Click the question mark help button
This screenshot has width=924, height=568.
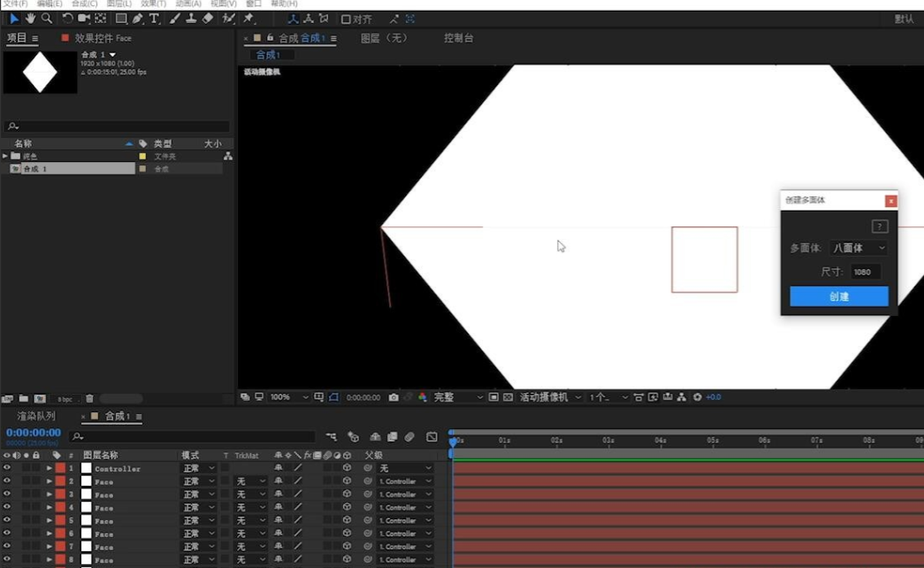pyautogui.click(x=879, y=226)
